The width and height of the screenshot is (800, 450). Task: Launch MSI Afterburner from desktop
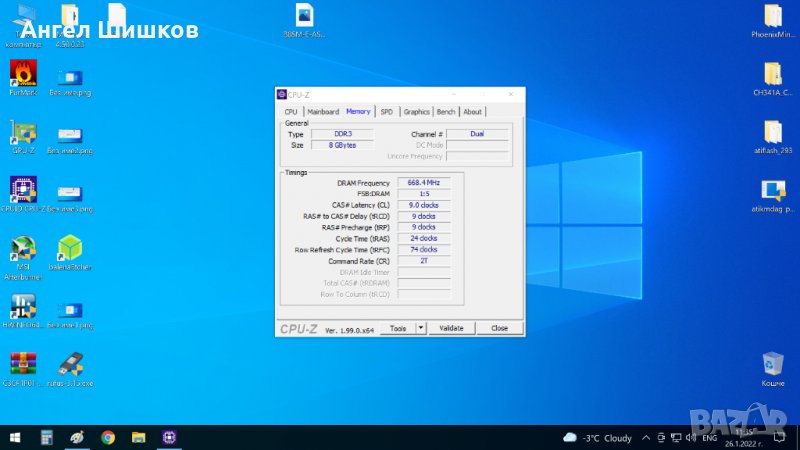click(23, 248)
